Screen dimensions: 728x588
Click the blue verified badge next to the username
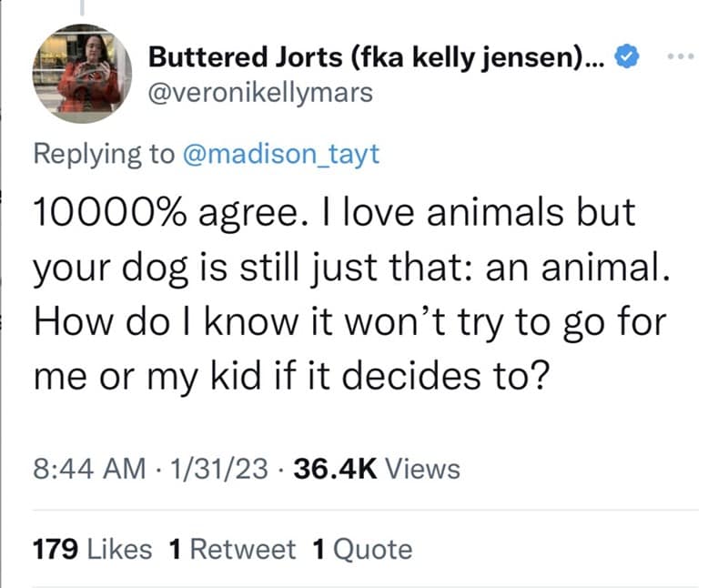[626, 56]
